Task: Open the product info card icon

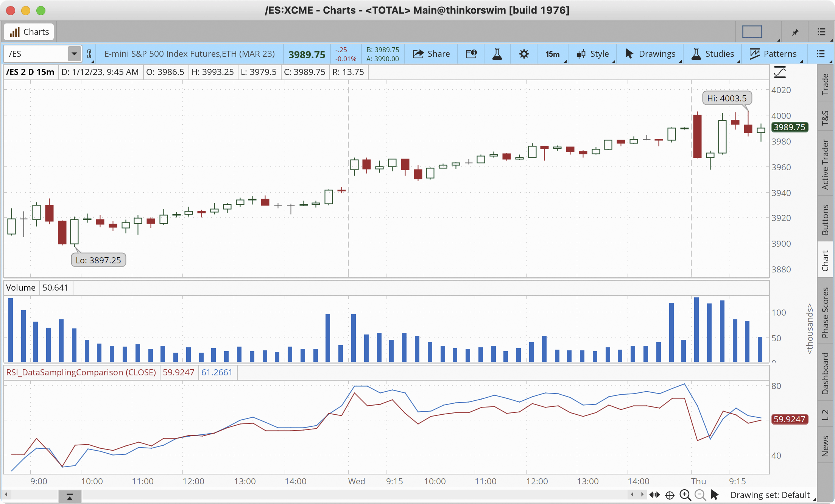Action: (x=471, y=54)
